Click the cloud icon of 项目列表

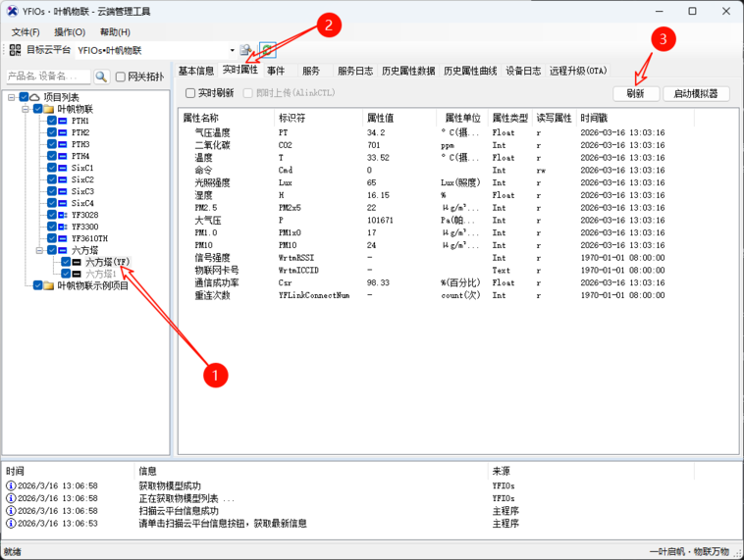coord(34,97)
